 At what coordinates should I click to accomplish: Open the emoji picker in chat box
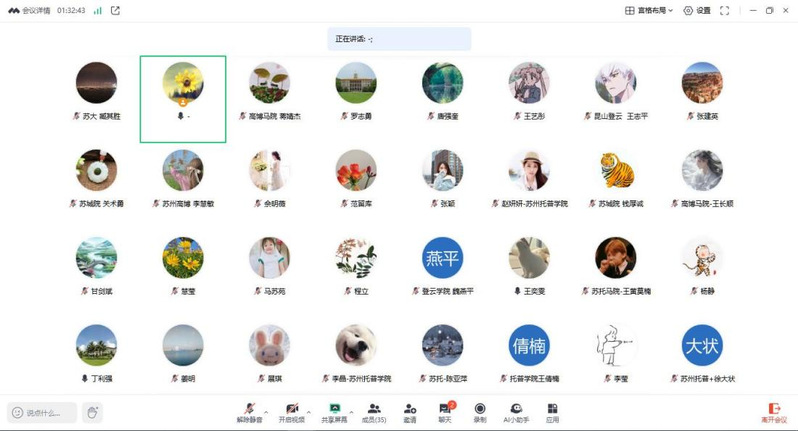click(18, 412)
